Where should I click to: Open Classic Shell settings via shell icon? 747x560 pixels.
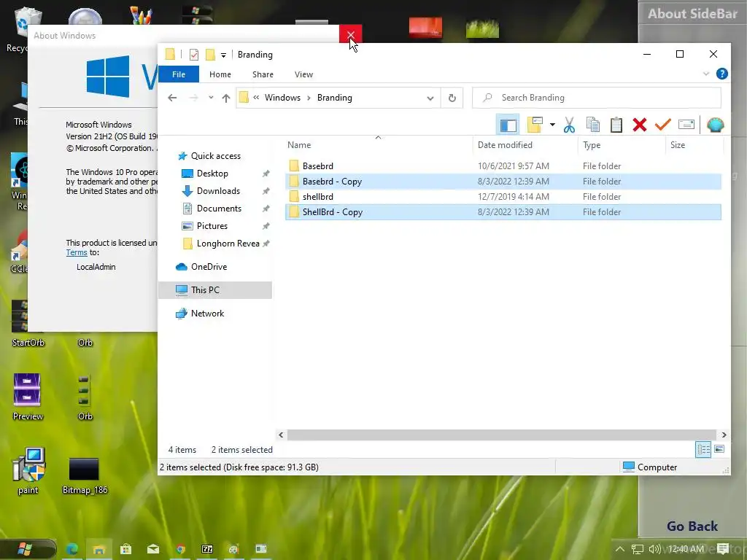715,125
